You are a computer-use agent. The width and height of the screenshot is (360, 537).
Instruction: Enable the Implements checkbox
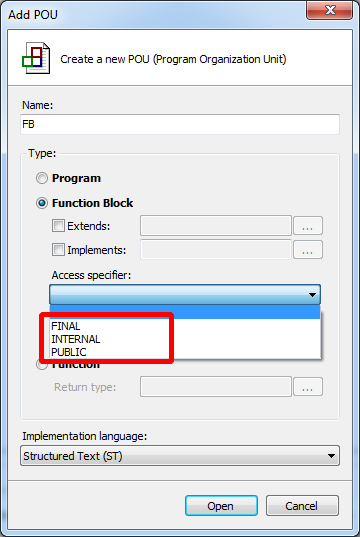coord(58,250)
